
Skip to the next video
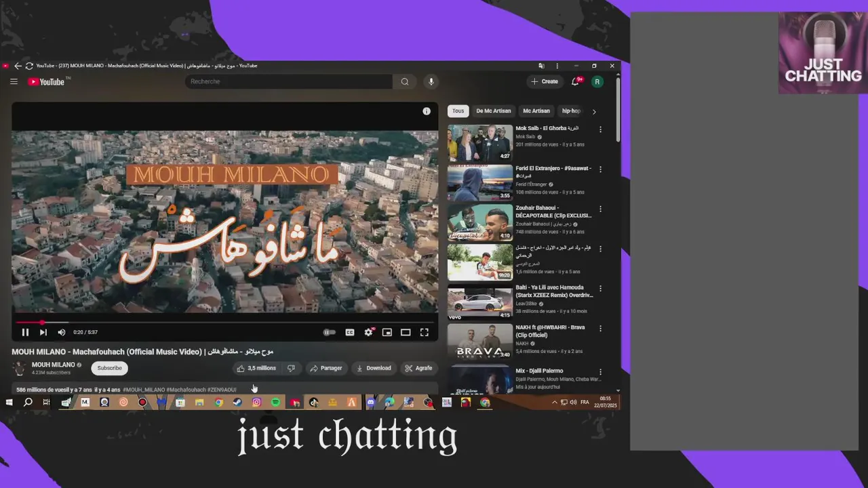pyautogui.click(x=43, y=332)
